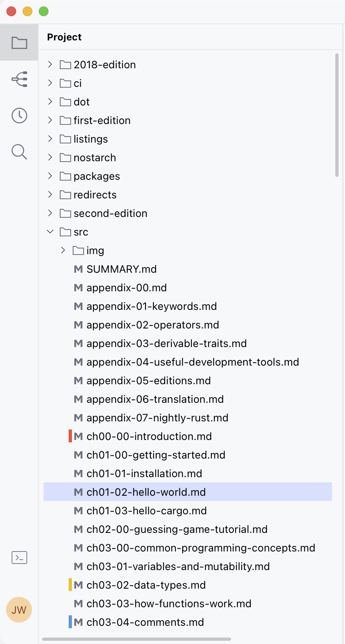Screen dimensions: 345x644
Task: Click the horizontal scrollbar at panel bottom
Action: [137, 639]
